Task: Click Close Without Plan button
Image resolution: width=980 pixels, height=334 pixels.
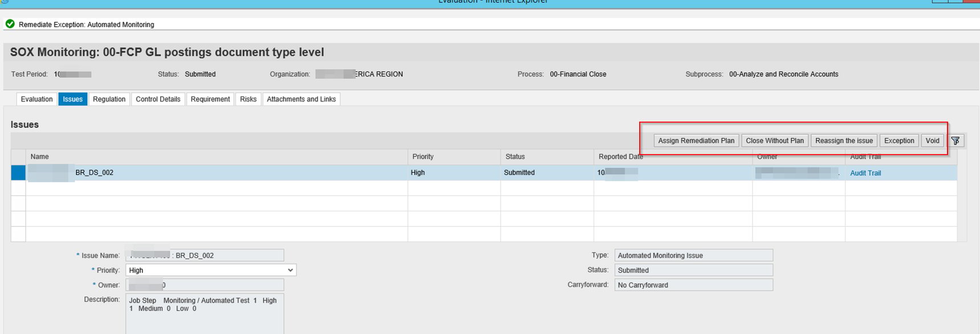Action: [x=775, y=141]
